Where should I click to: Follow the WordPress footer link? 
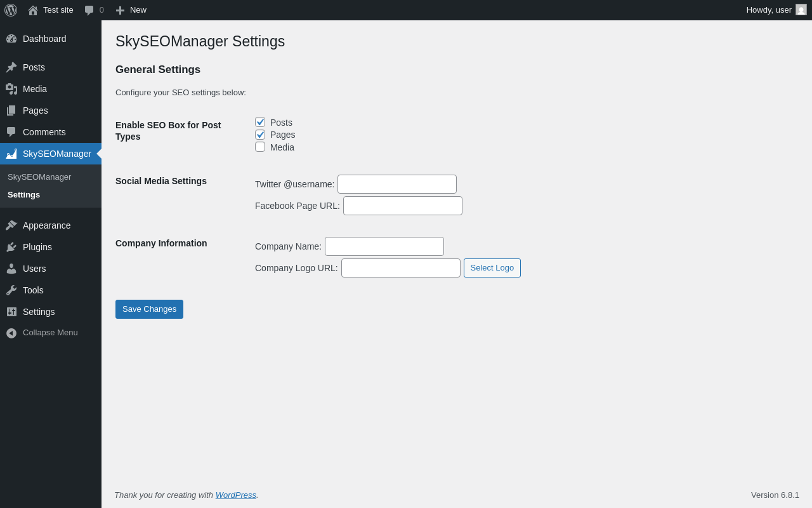235,495
